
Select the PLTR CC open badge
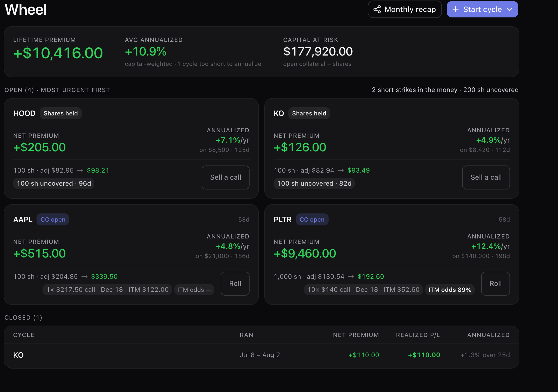pyautogui.click(x=312, y=219)
